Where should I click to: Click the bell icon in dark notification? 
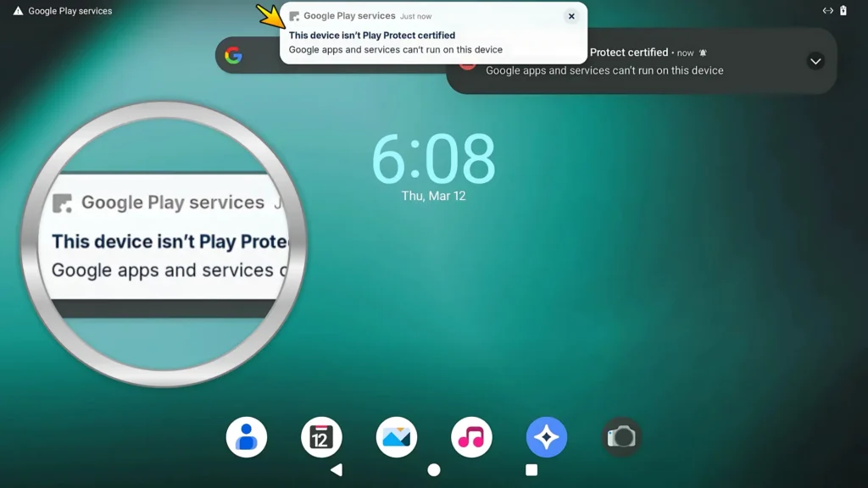pyautogui.click(x=703, y=53)
